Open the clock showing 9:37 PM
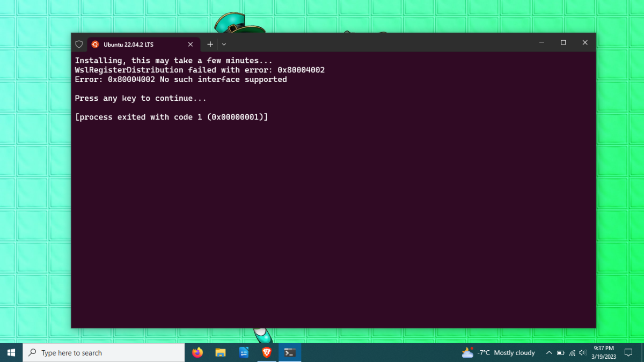 [604, 352]
